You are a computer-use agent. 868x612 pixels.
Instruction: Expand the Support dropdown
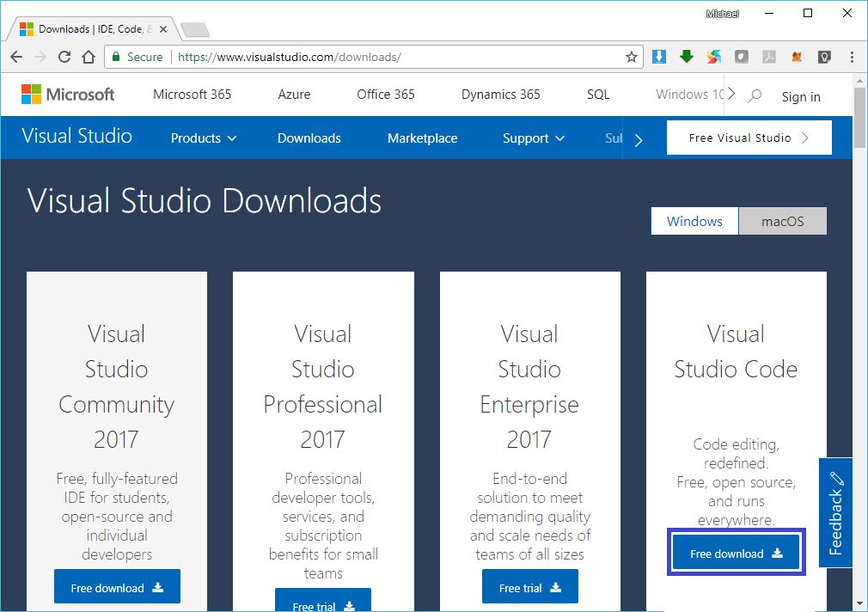(533, 138)
